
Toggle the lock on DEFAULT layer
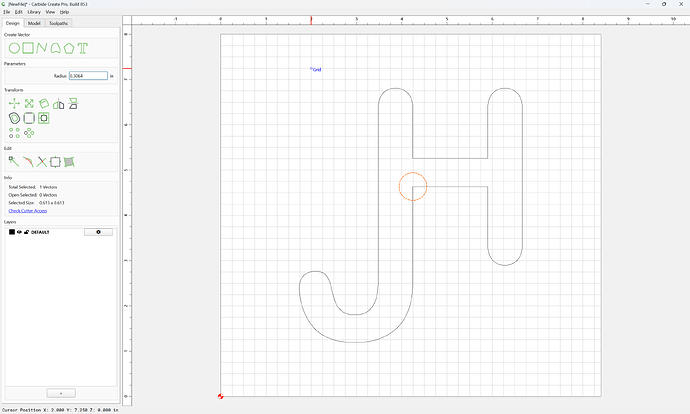pyautogui.click(x=26, y=232)
